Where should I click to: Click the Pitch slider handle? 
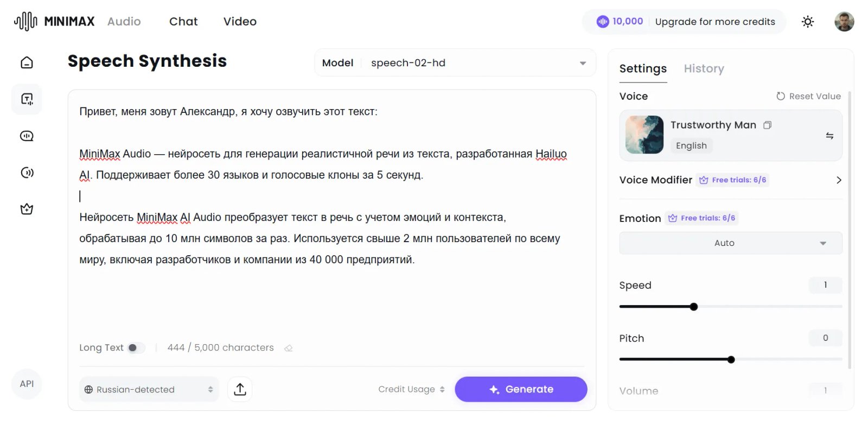pos(731,359)
